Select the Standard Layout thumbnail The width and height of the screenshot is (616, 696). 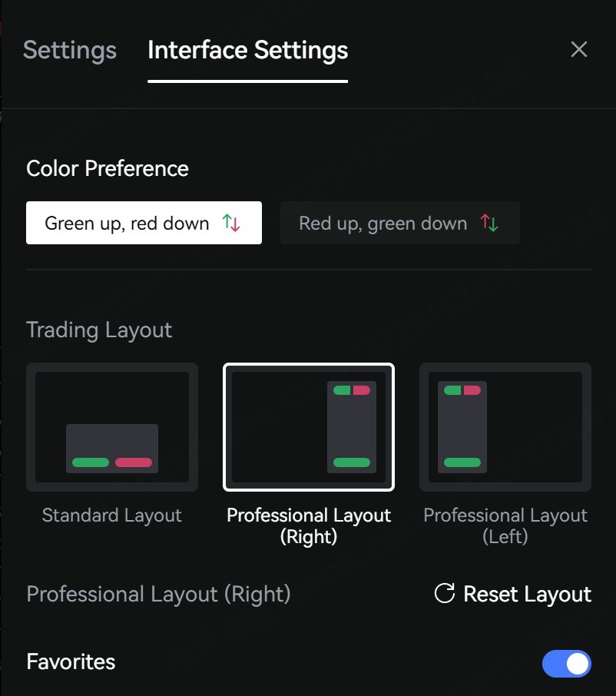[x=112, y=427]
